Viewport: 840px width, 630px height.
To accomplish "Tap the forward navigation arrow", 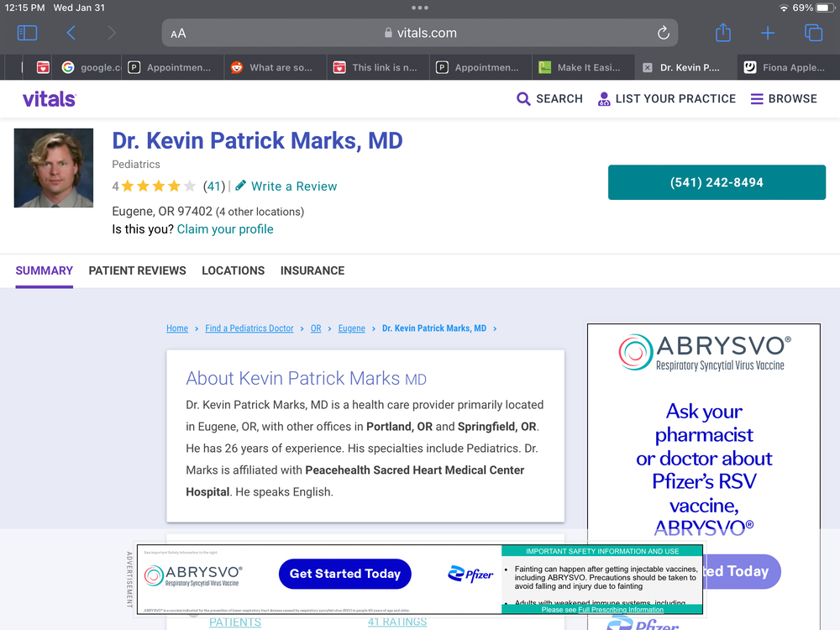I will click(x=112, y=34).
